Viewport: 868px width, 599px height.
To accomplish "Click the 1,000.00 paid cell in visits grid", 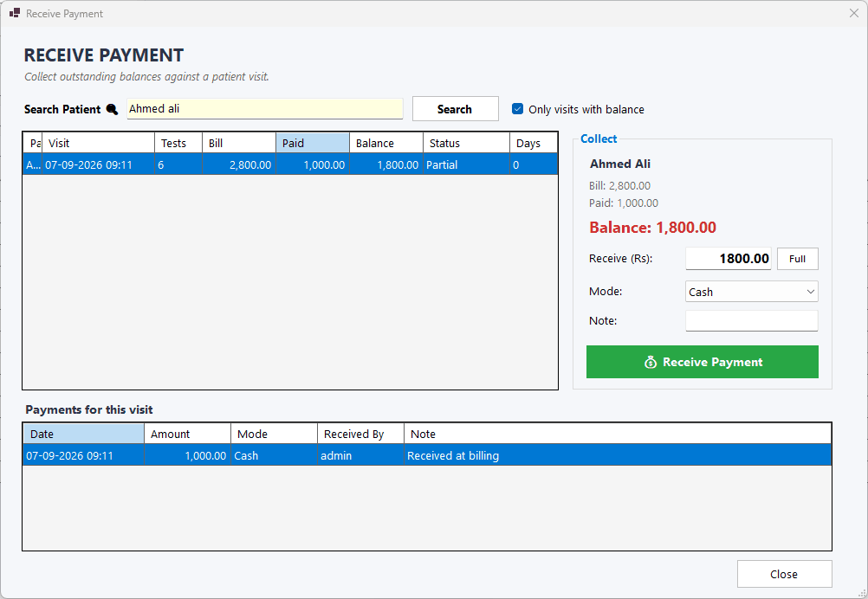I will (312, 164).
